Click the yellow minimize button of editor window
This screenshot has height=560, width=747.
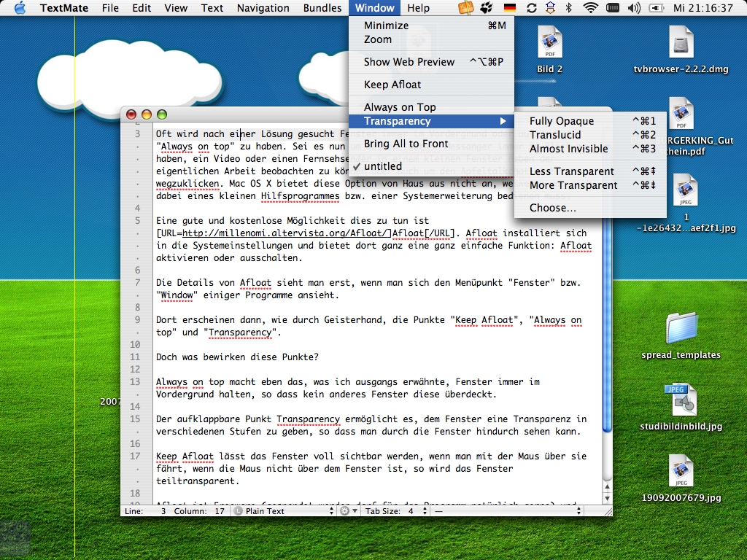click(x=147, y=114)
